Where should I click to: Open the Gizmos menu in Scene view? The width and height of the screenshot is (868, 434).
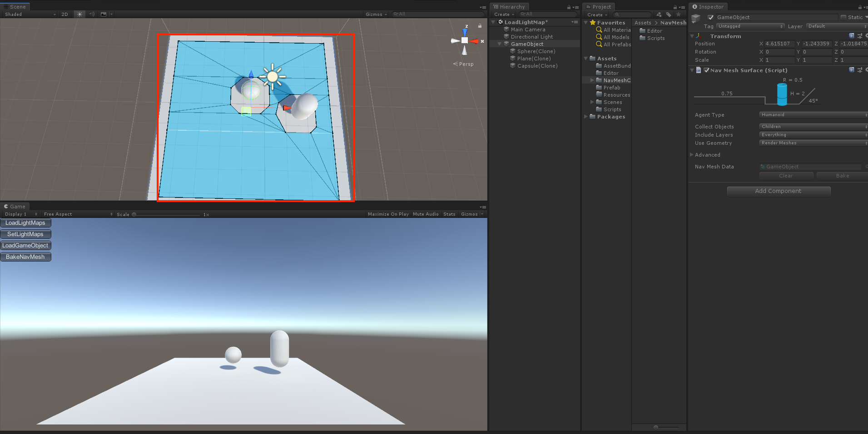[375, 14]
